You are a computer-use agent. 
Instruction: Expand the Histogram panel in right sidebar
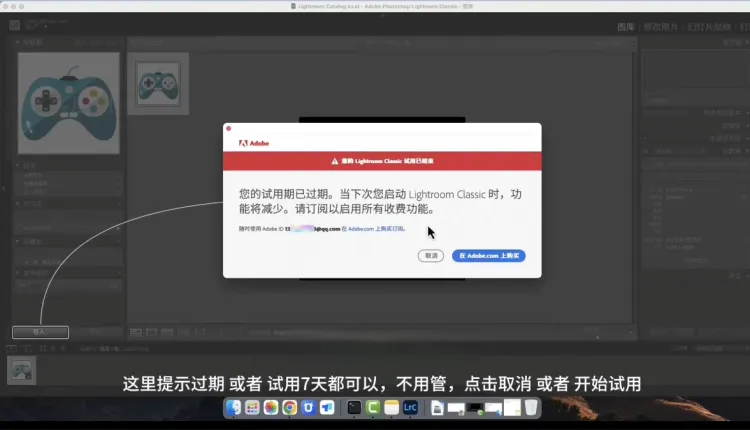coord(747,42)
